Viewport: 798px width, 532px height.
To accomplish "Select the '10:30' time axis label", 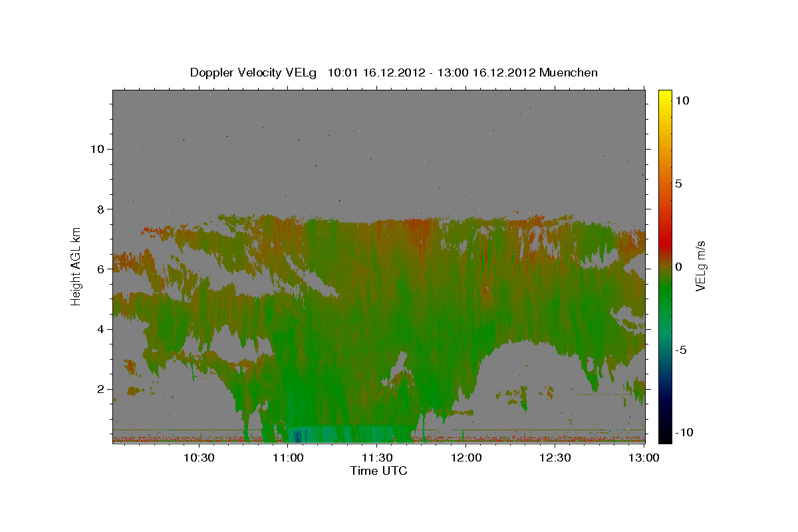I will [x=199, y=458].
